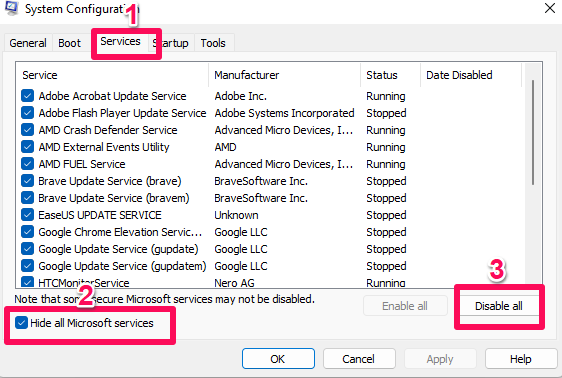Image resolution: width=562 pixels, height=378 pixels.
Task: Select Running status of AMD External Events Utility
Action: click(x=386, y=147)
